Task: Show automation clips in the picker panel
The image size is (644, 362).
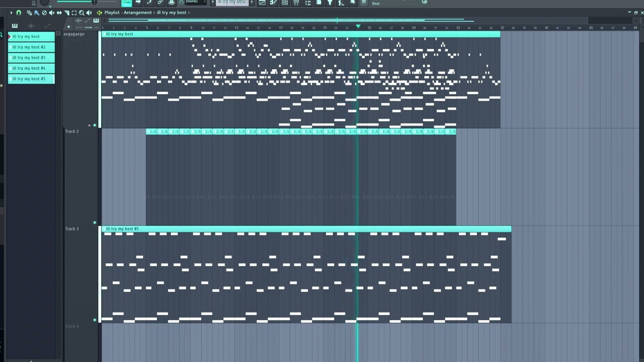Action: click(x=47, y=26)
